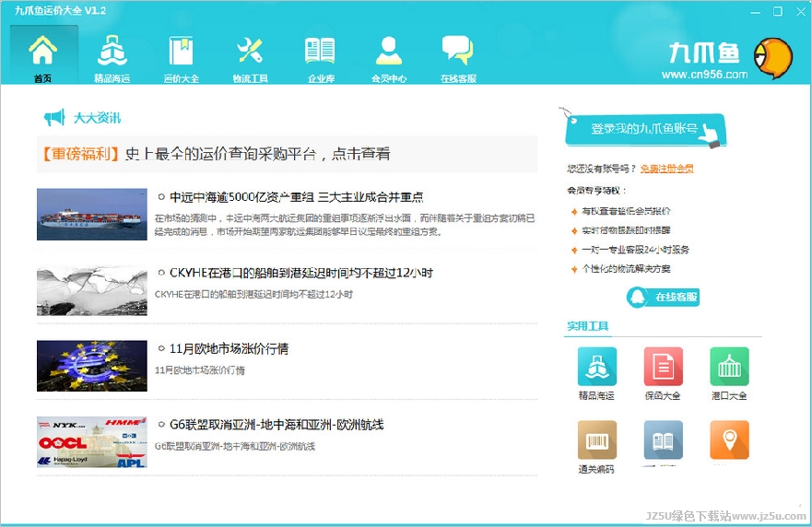Screen dimensions: 812x527
Task: Open the 港口大全 container tool icon
Action: (729, 367)
